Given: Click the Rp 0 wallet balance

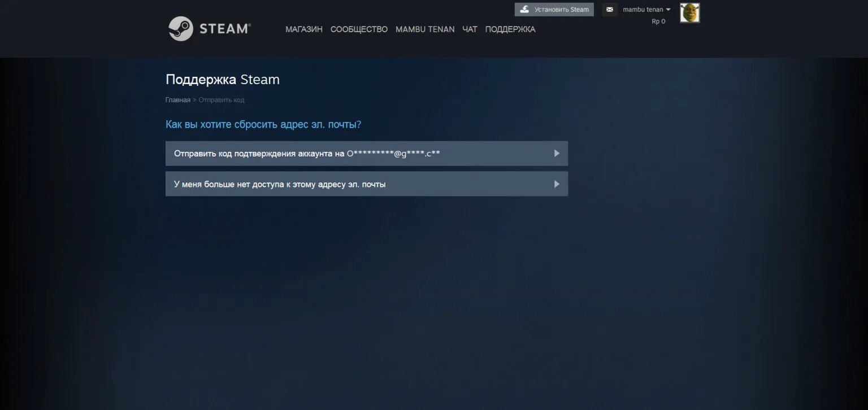Looking at the screenshot, I should coord(658,21).
